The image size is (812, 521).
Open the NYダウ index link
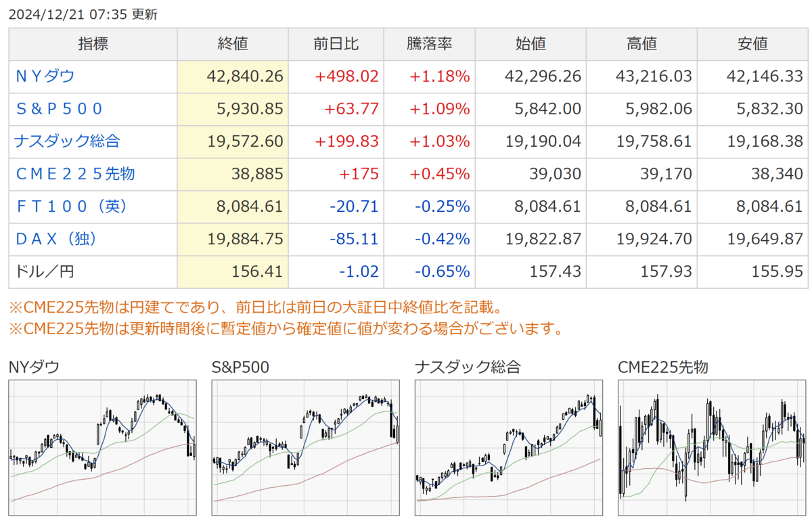click(x=45, y=76)
